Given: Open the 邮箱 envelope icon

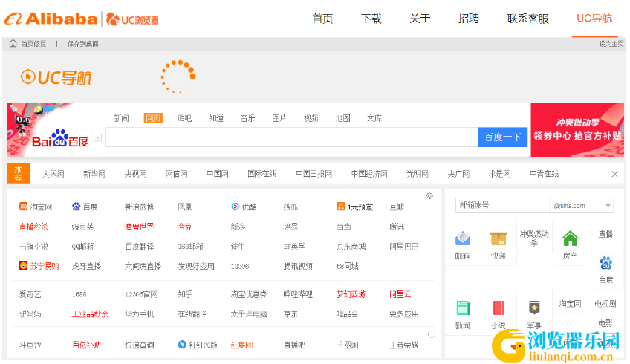Looking at the screenshot, I should (x=462, y=238).
